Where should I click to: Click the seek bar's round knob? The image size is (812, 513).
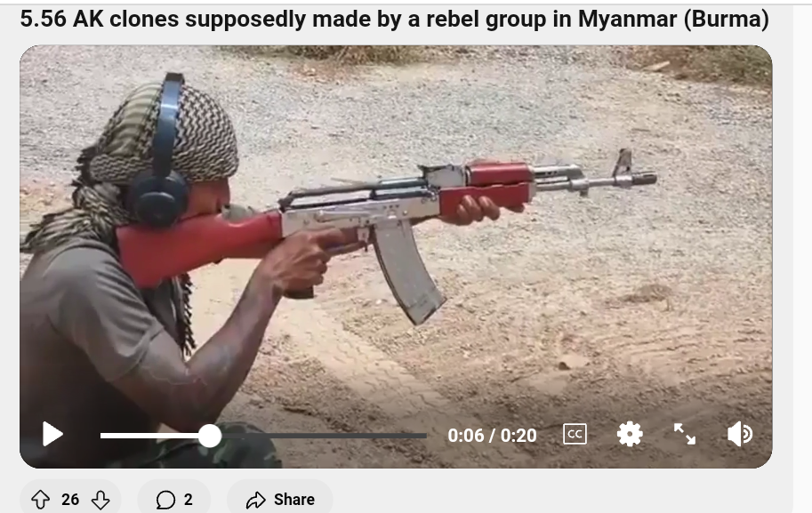(210, 436)
